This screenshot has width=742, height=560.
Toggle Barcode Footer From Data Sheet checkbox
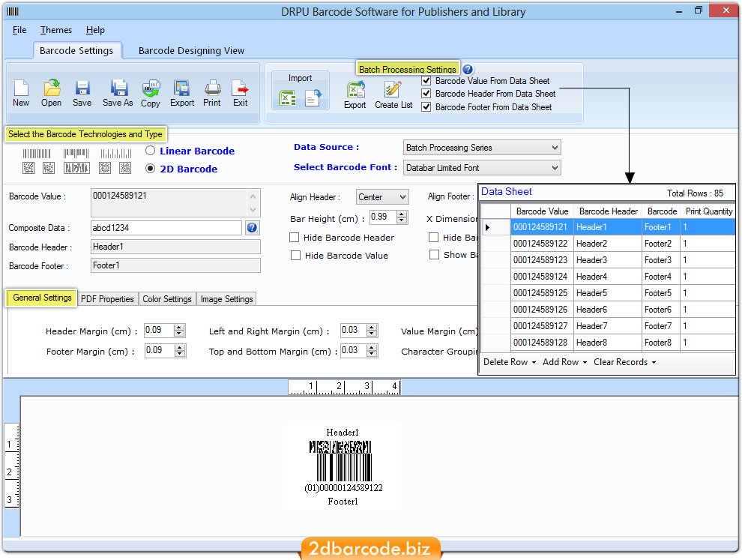click(x=426, y=107)
